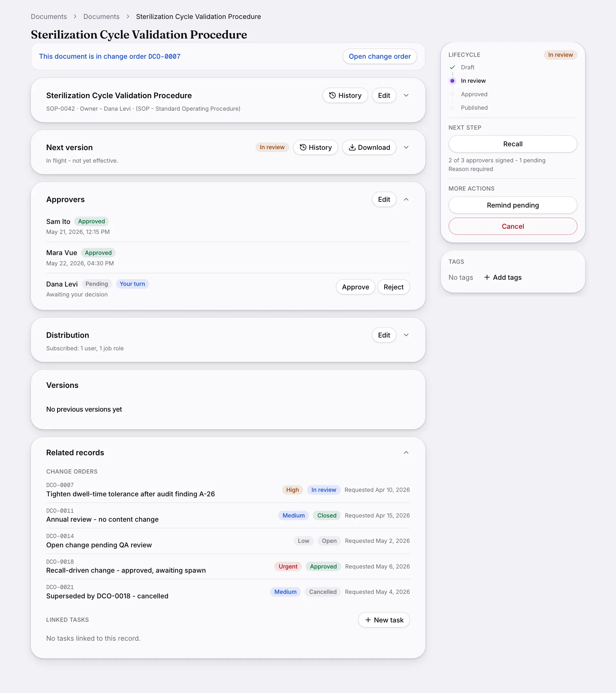Download the next version file

point(369,148)
